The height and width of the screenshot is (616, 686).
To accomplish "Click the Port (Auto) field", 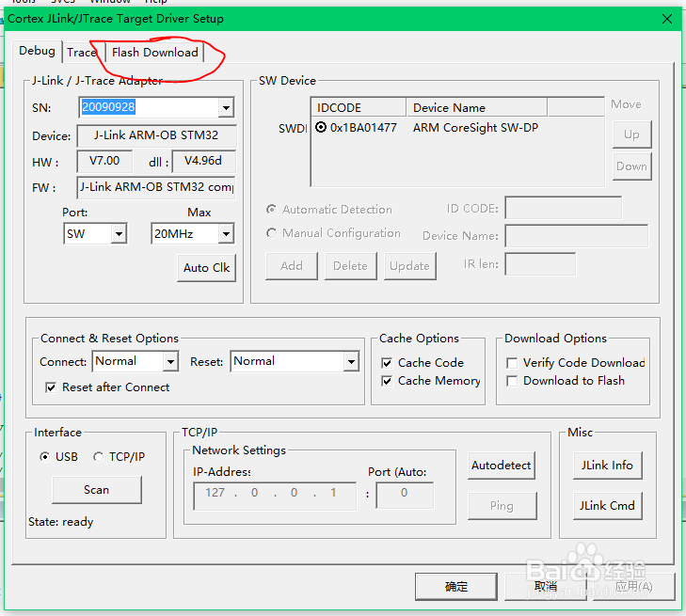I will [405, 496].
